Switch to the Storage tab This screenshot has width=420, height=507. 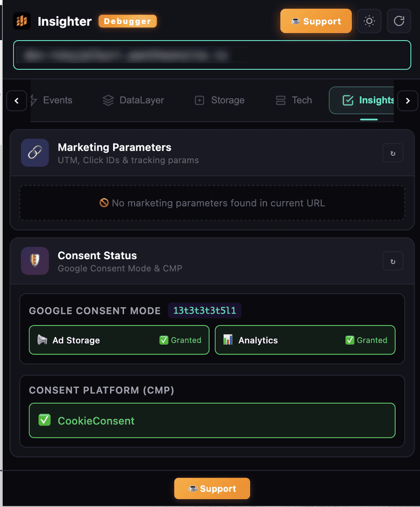pyautogui.click(x=219, y=100)
